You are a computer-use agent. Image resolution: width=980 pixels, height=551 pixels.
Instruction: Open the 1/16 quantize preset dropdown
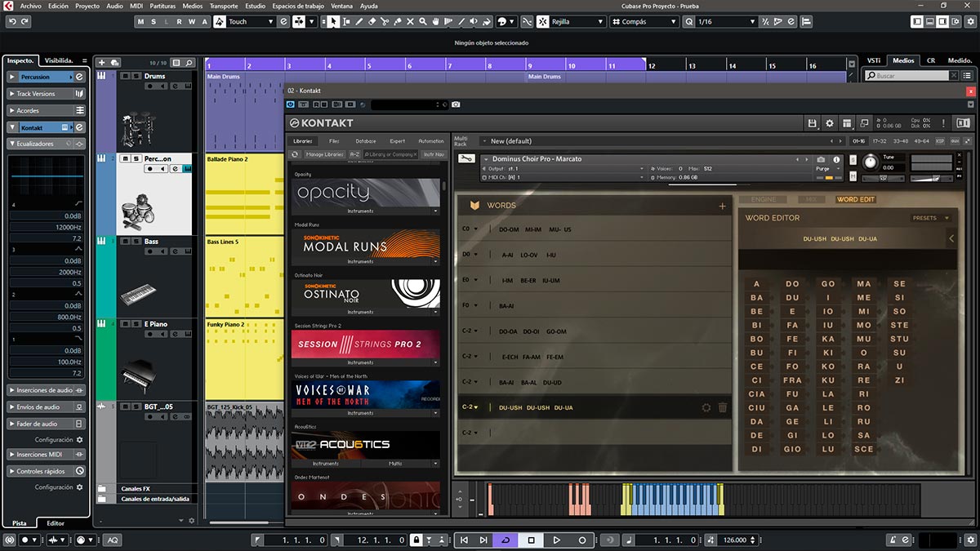pyautogui.click(x=726, y=21)
